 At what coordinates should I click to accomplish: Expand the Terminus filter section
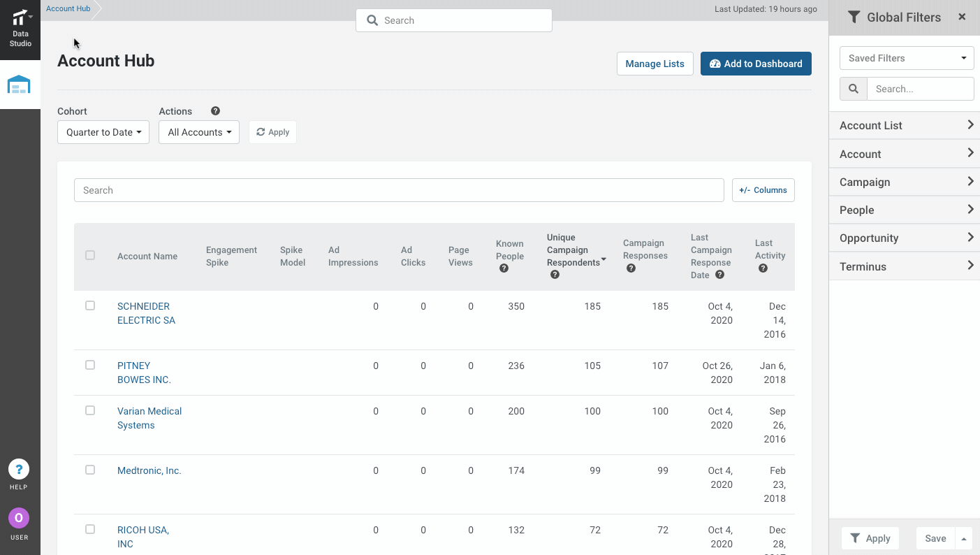click(905, 266)
